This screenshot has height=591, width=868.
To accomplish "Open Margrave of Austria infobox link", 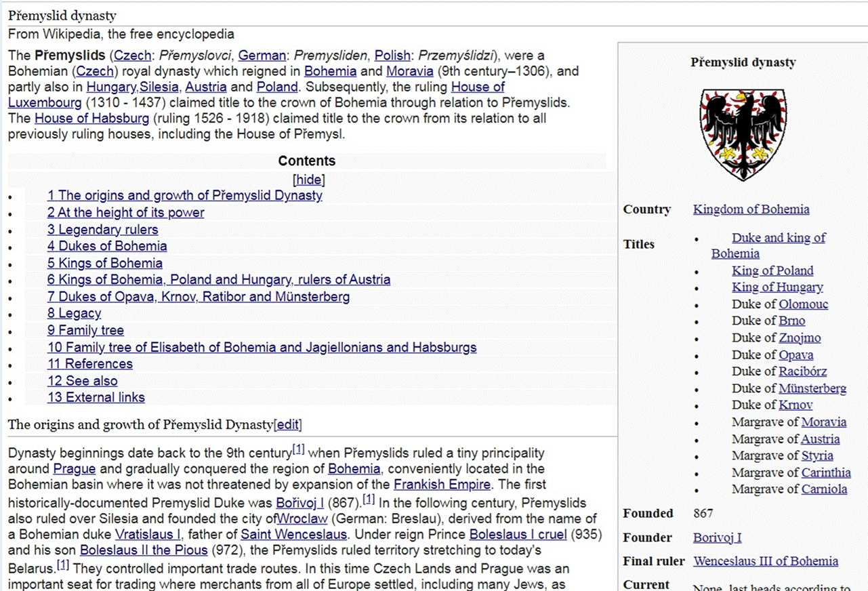I will [821, 439].
